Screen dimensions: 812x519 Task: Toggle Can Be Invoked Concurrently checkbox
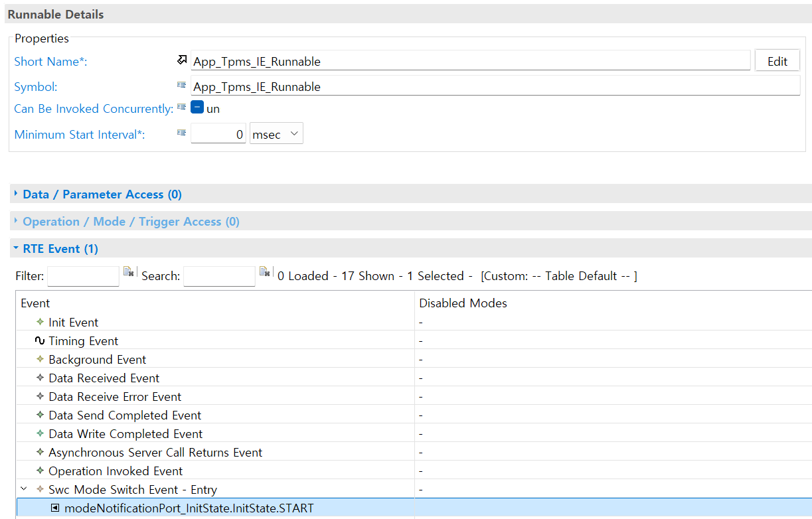click(x=197, y=108)
